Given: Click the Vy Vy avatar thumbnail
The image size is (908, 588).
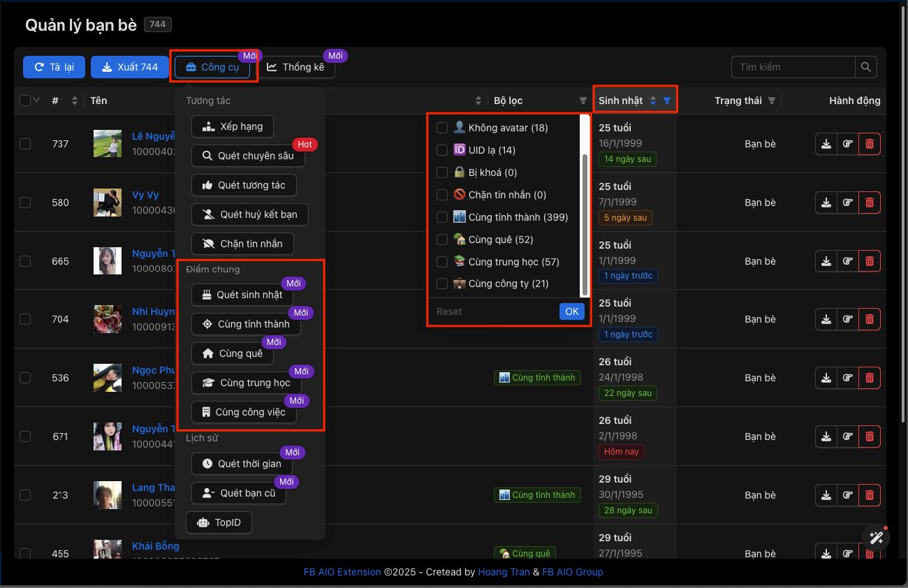Looking at the screenshot, I should [x=108, y=203].
